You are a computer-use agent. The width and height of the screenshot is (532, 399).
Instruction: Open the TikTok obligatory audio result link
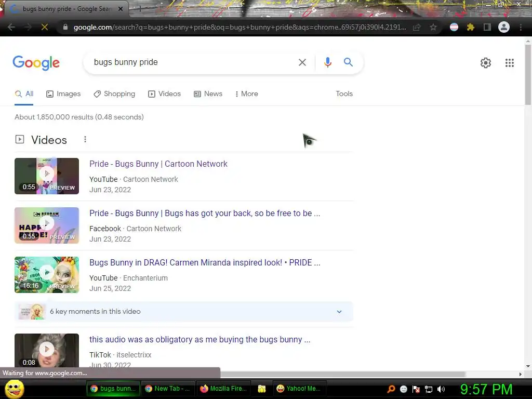(x=199, y=340)
